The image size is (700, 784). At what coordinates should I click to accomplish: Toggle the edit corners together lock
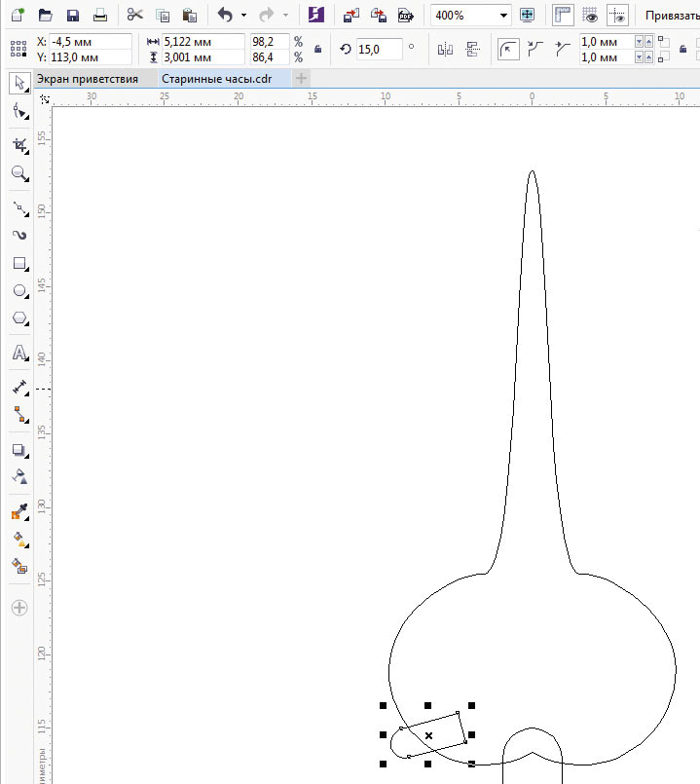click(x=682, y=49)
